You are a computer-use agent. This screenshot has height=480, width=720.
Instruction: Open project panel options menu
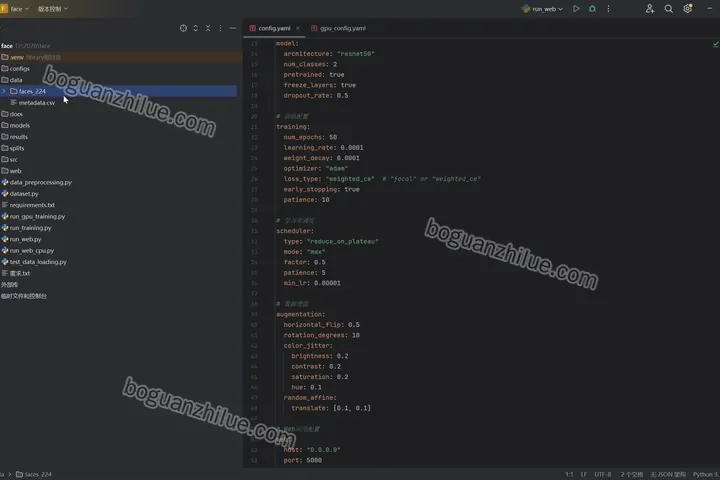coord(220,28)
